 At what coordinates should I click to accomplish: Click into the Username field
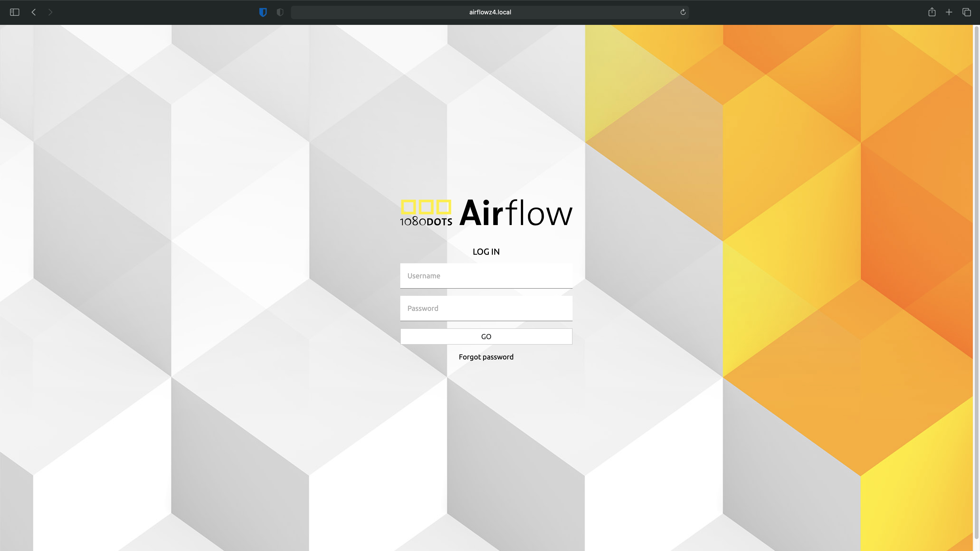(x=486, y=276)
